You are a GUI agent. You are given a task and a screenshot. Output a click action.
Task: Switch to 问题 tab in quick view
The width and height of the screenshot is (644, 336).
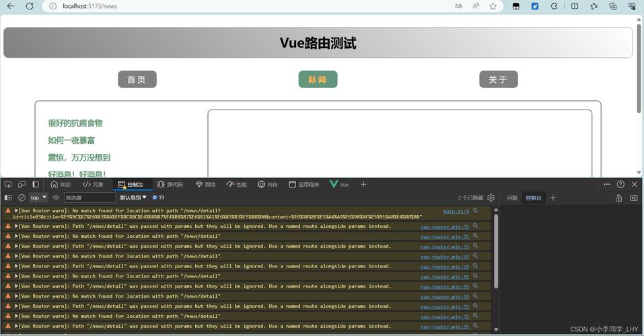tap(511, 198)
